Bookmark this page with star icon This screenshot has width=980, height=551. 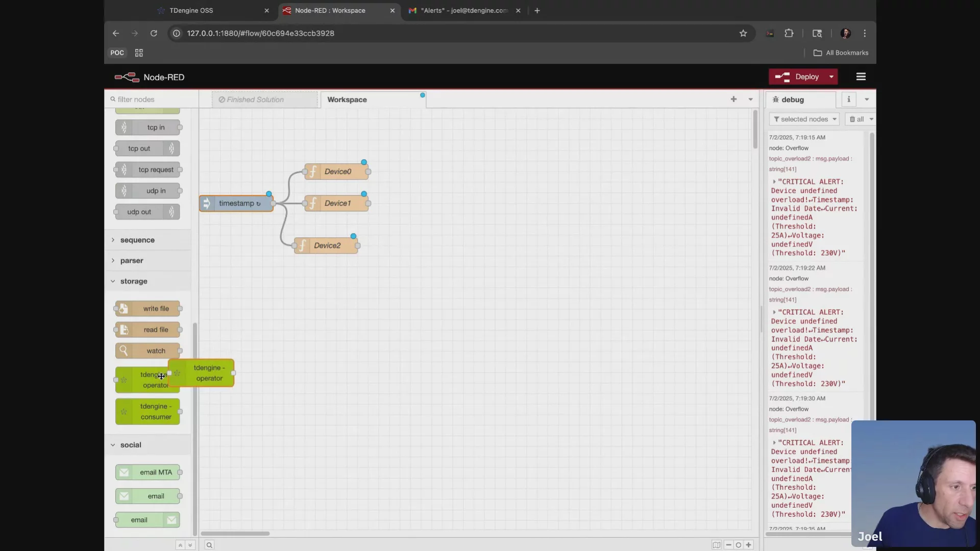point(743,33)
